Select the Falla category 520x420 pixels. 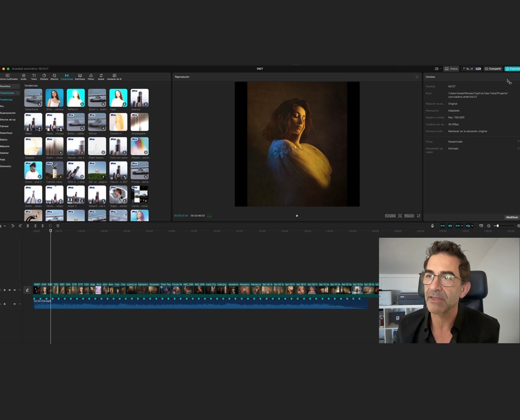(3, 159)
